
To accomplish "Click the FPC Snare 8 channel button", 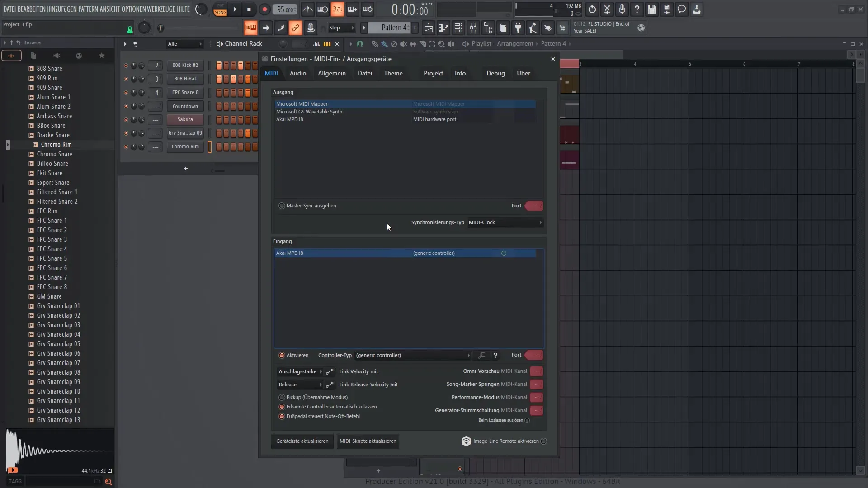I will coord(185,93).
